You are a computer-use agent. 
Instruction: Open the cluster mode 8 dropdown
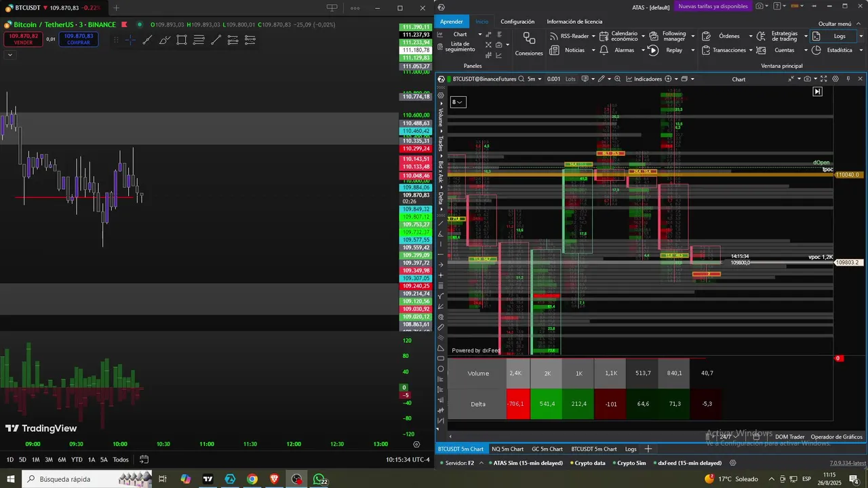(458, 102)
